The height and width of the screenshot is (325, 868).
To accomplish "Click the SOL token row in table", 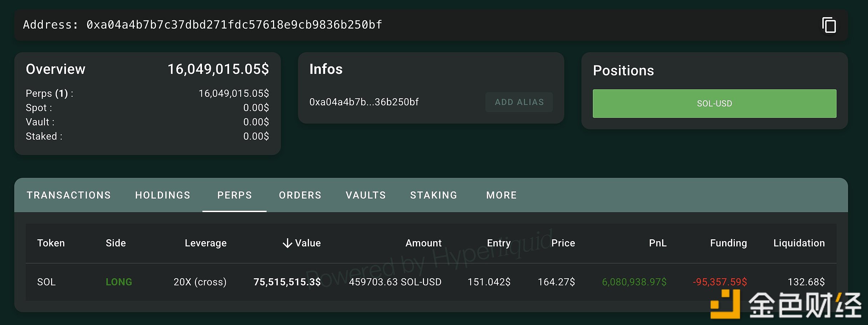I will click(x=46, y=282).
